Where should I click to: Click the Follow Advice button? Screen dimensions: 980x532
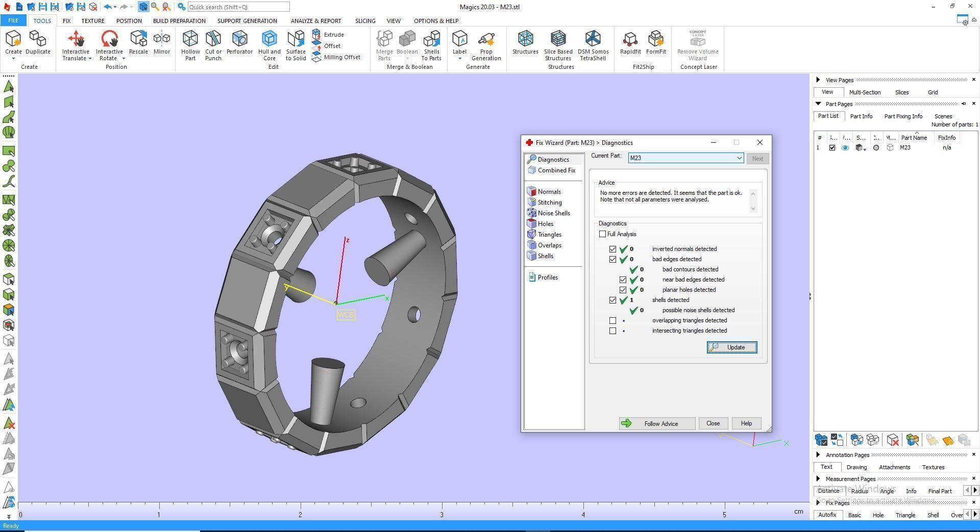click(657, 423)
